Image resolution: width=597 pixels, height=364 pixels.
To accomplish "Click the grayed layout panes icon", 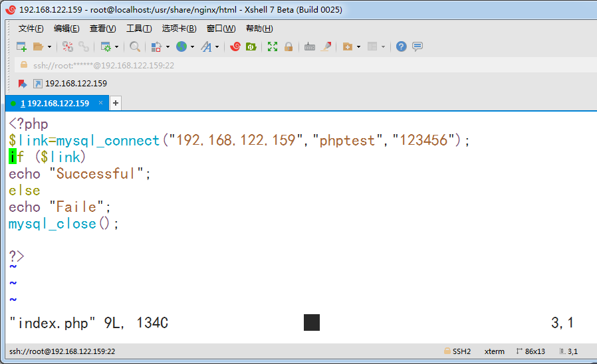I will coord(372,46).
